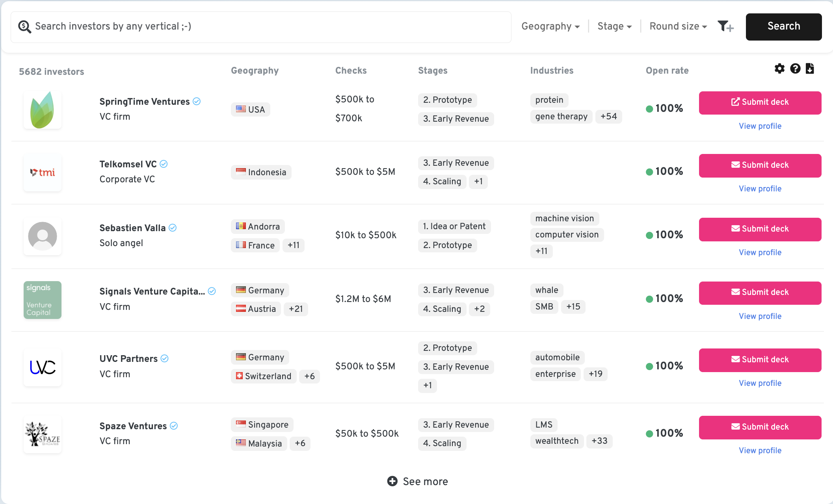Click the Switzerland geography tag
The width and height of the screenshot is (833, 504).
coord(264,376)
